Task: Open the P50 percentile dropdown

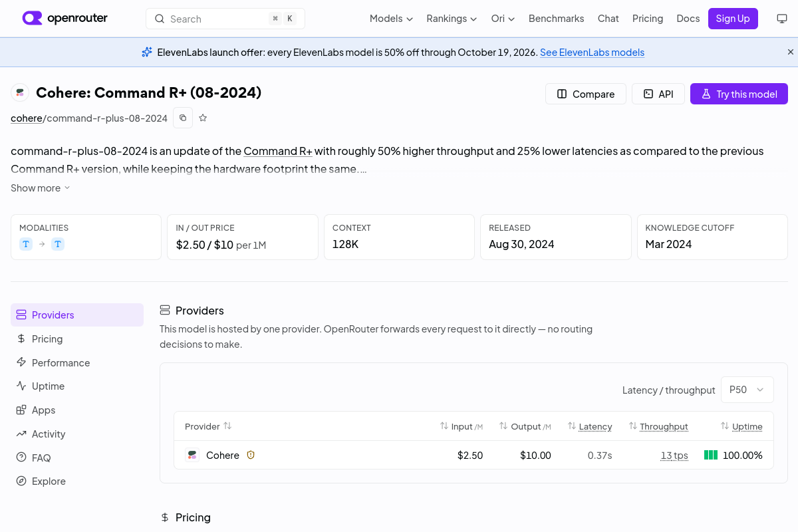Action: point(747,390)
